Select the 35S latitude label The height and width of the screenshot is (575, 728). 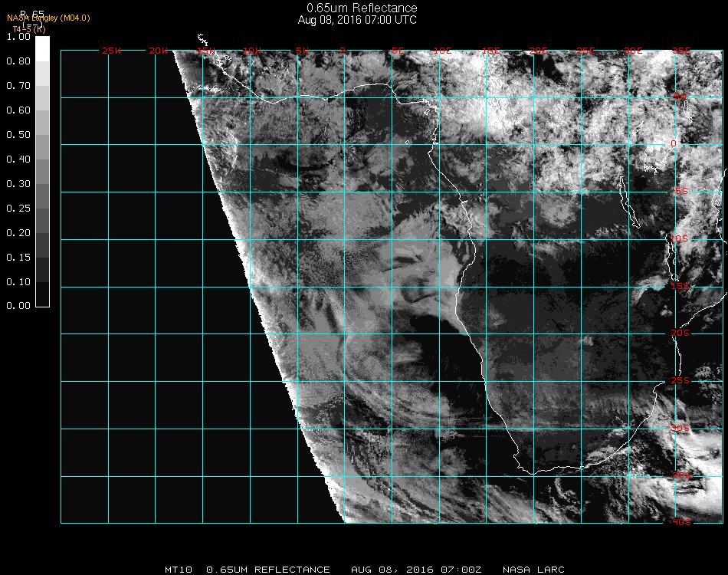[x=681, y=475]
